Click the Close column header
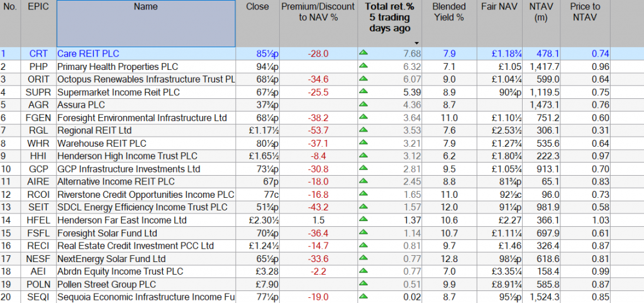Image resolution: width=644 pixels, height=303 pixels. (x=257, y=23)
